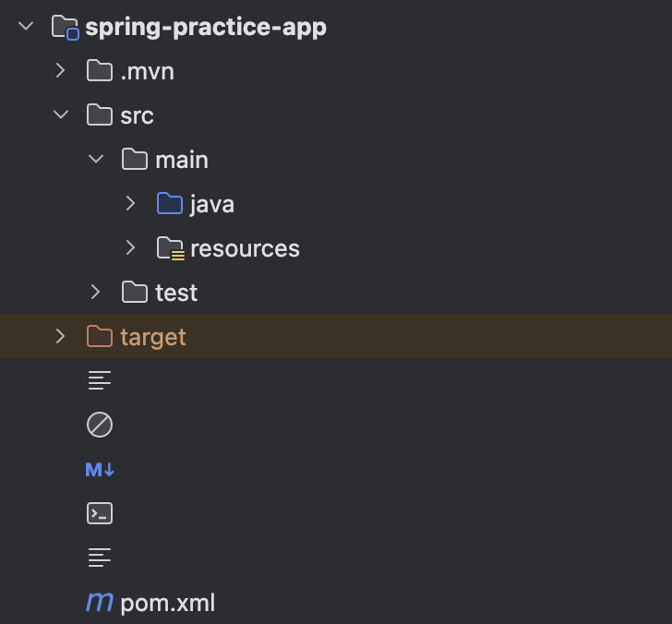Expand the java source folder
Viewport: 672px width, 624px height.
pyautogui.click(x=131, y=203)
